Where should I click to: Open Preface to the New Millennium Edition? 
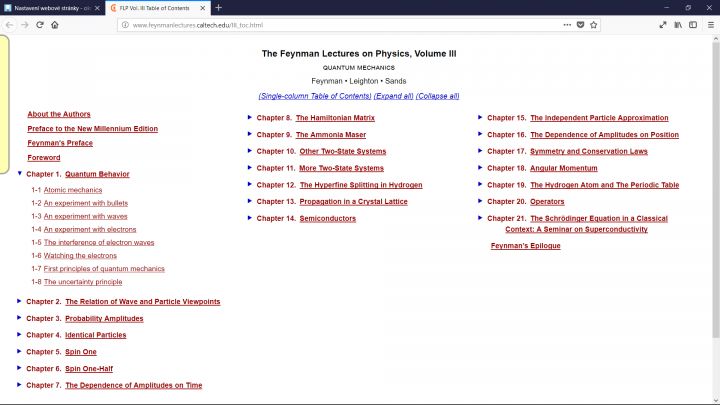point(92,129)
